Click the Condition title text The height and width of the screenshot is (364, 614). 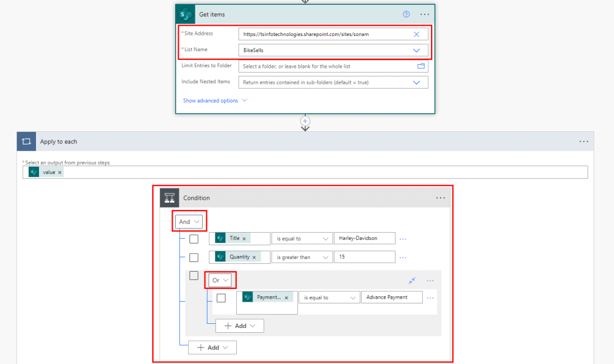click(x=196, y=198)
